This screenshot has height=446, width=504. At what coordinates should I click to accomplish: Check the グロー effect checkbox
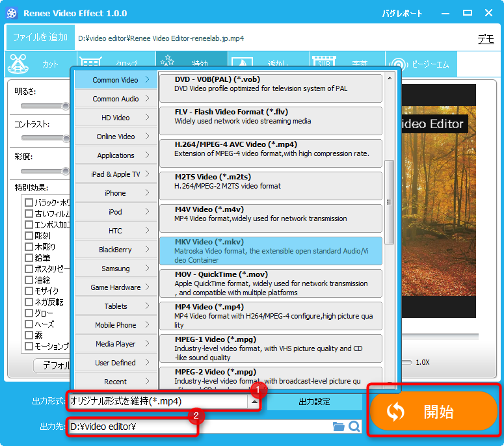tap(29, 313)
